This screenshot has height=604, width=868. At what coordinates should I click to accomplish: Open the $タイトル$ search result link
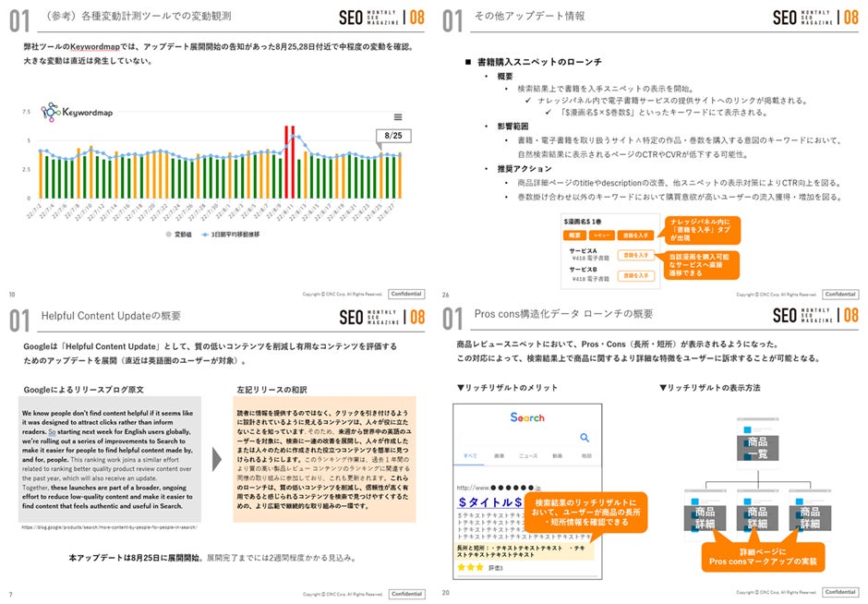pos(490,502)
